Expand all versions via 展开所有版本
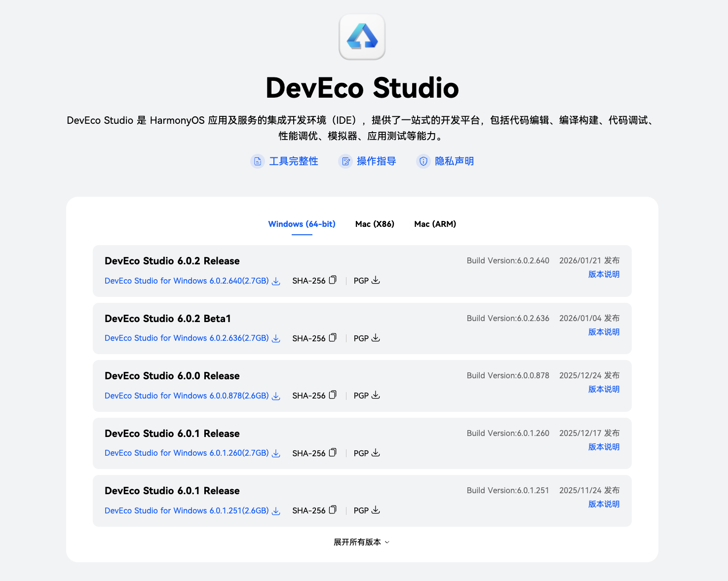The height and width of the screenshot is (581, 728). coord(361,542)
